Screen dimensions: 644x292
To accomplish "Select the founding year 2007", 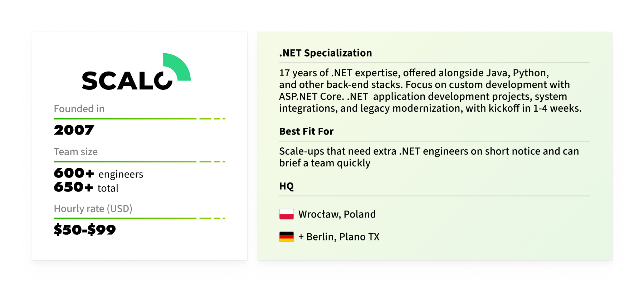I will point(74,130).
